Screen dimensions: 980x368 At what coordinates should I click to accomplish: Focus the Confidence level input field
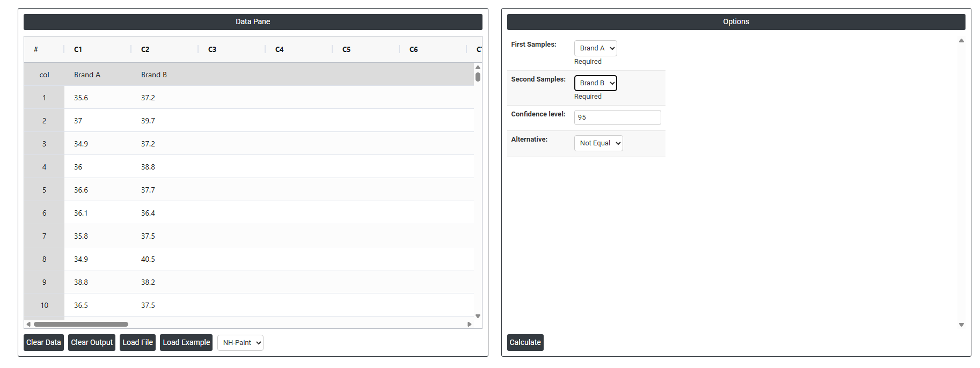point(617,117)
